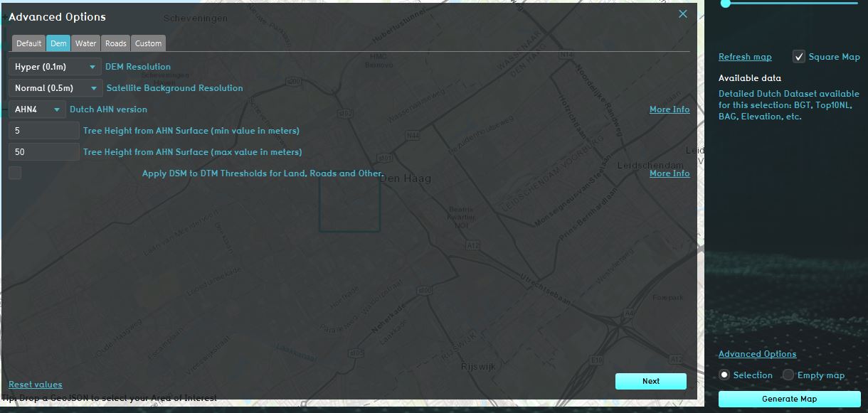Open the Custom tab
The height and width of the screenshot is (413, 868).
click(148, 43)
